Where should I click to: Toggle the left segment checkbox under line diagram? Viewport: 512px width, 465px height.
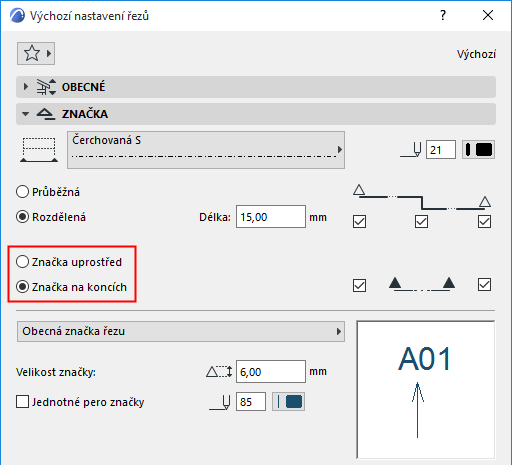pyautogui.click(x=359, y=221)
